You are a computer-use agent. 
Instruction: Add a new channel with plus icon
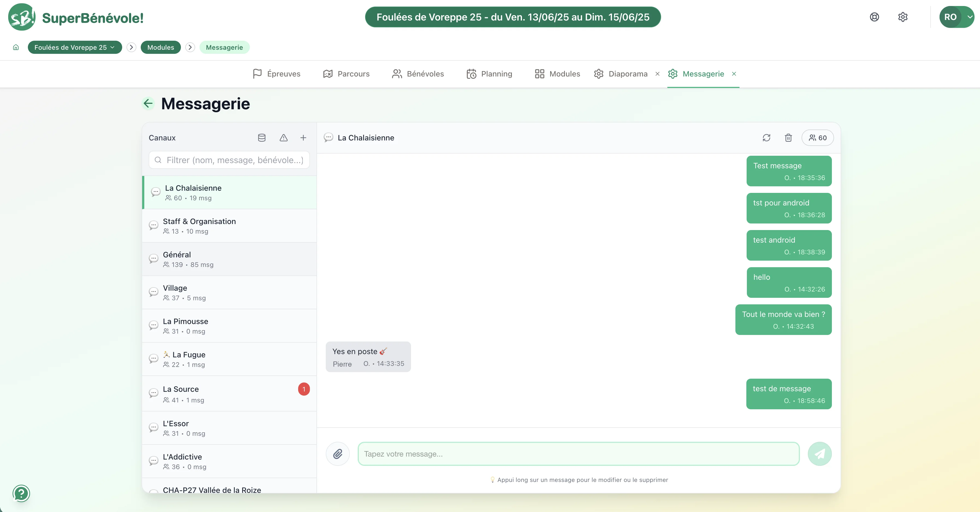click(x=303, y=138)
